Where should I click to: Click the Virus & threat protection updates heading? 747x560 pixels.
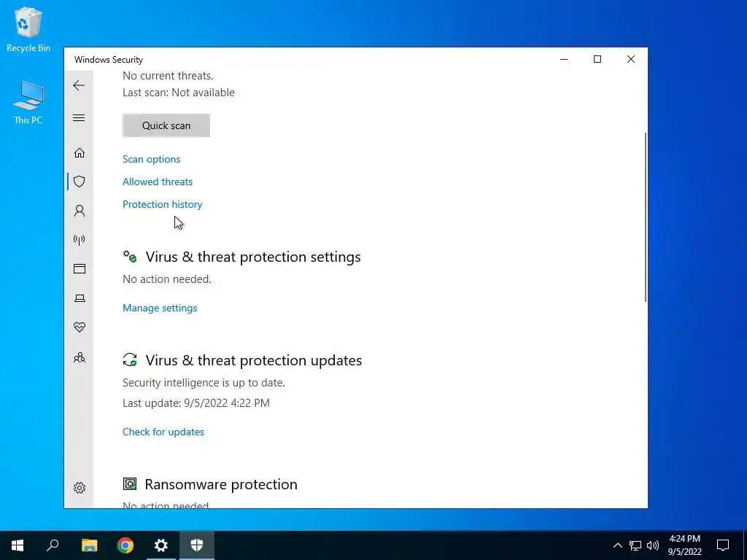[253, 360]
